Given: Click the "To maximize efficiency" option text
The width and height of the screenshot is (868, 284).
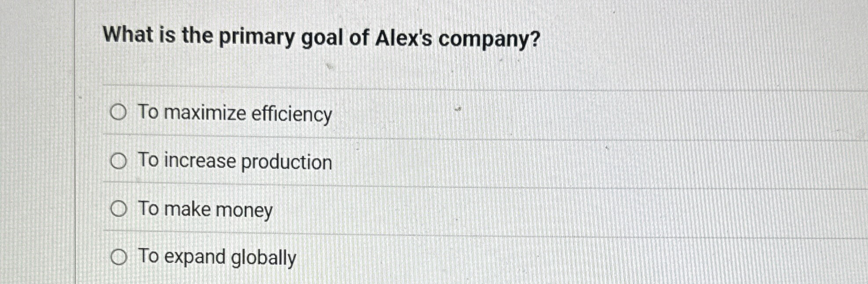Looking at the screenshot, I should [235, 114].
